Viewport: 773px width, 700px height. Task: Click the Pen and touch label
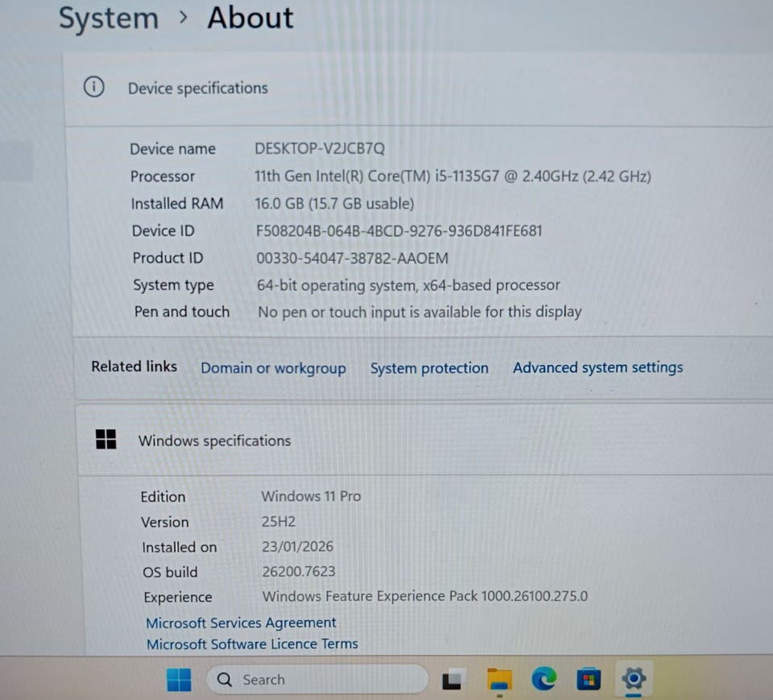[x=182, y=311]
